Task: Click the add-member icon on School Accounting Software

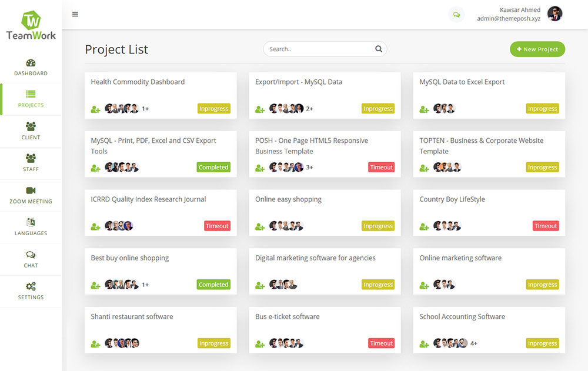Action: tap(424, 343)
